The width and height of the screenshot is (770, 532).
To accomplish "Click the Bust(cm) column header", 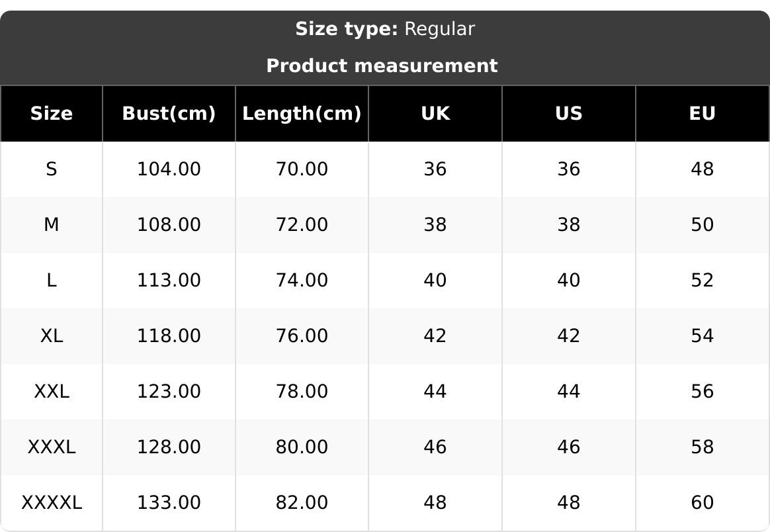I will (169, 114).
